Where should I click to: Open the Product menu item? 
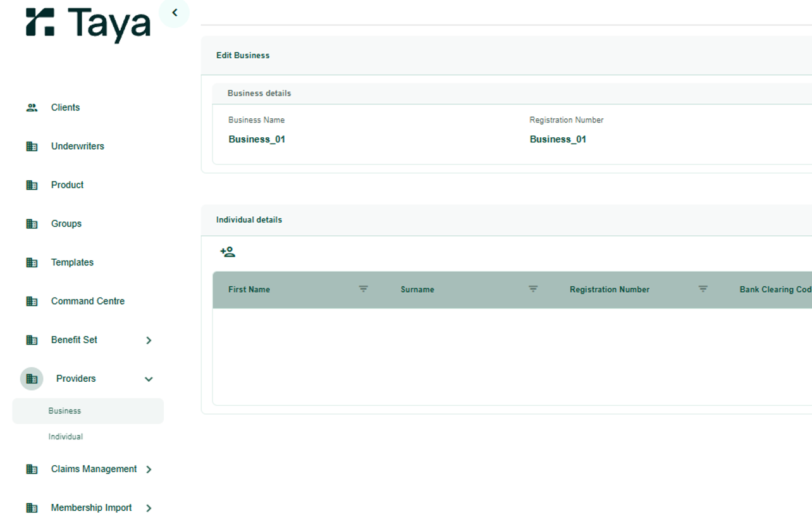pyautogui.click(x=67, y=185)
